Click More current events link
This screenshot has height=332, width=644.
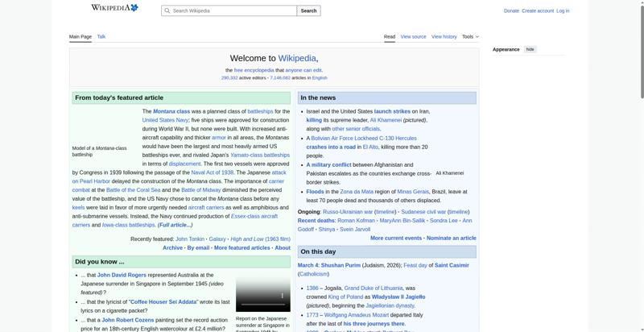pyautogui.click(x=396, y=239)
